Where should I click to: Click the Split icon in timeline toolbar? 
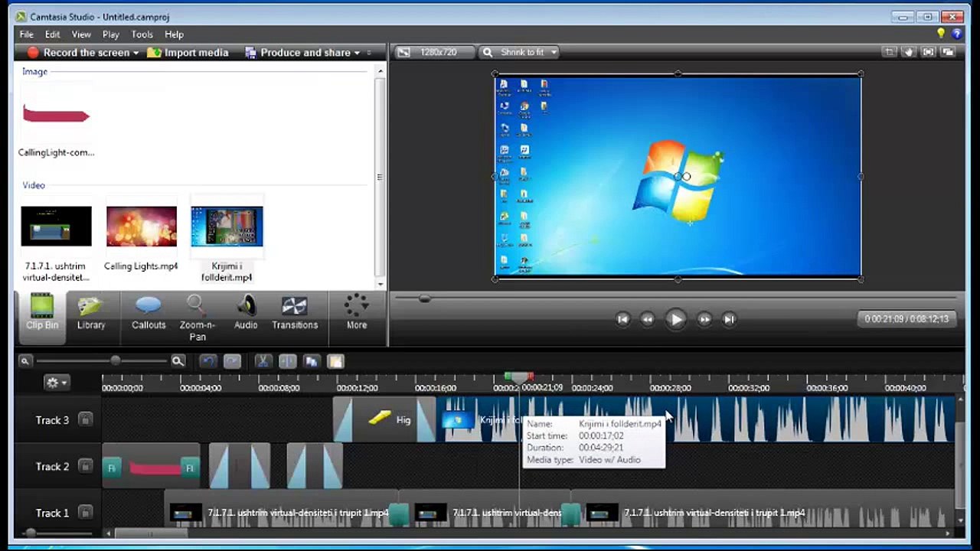tap(287, 361)
